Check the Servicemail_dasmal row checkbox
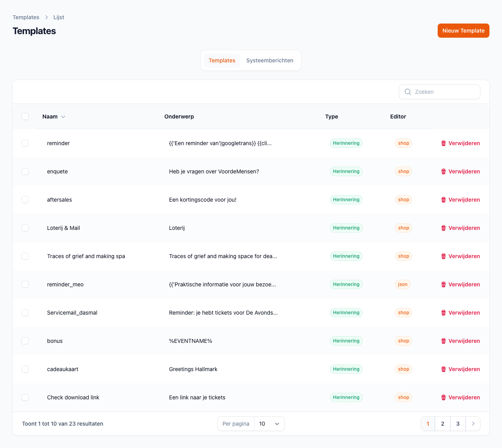The image size is (502, 448). [25, 313]
